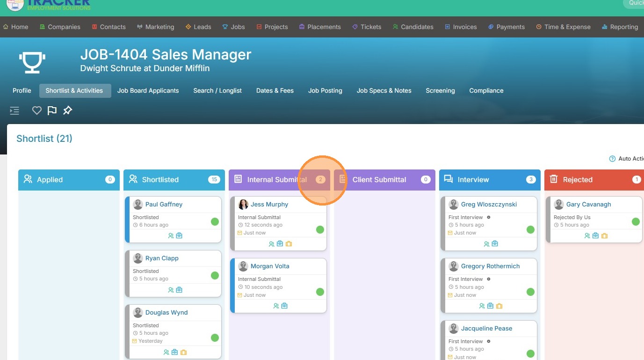Pin this job record with the pin icon
Viewport: 644px width, 360px height.
[68, 110]
